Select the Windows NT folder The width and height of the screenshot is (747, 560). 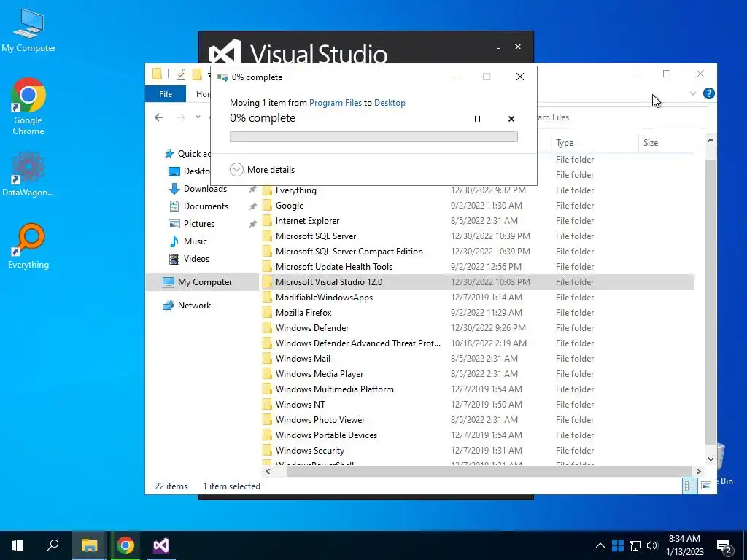[478, 404]
